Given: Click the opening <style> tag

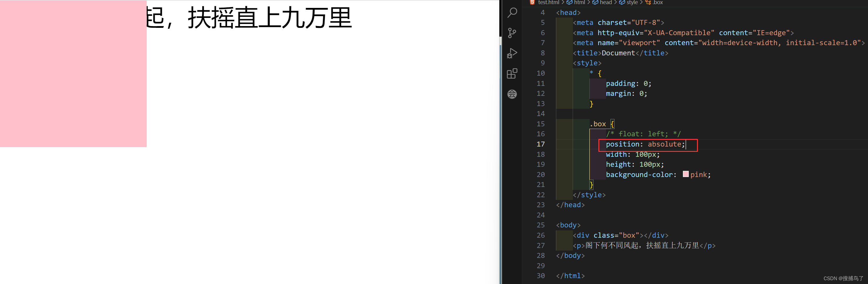Looking at the screenshot, I should 587,63.
